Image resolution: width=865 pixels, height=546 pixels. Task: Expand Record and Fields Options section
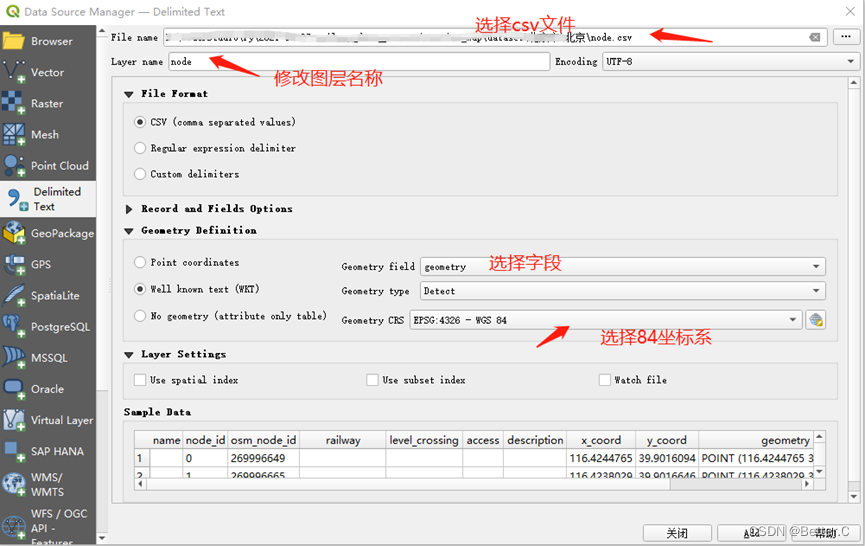129,209
